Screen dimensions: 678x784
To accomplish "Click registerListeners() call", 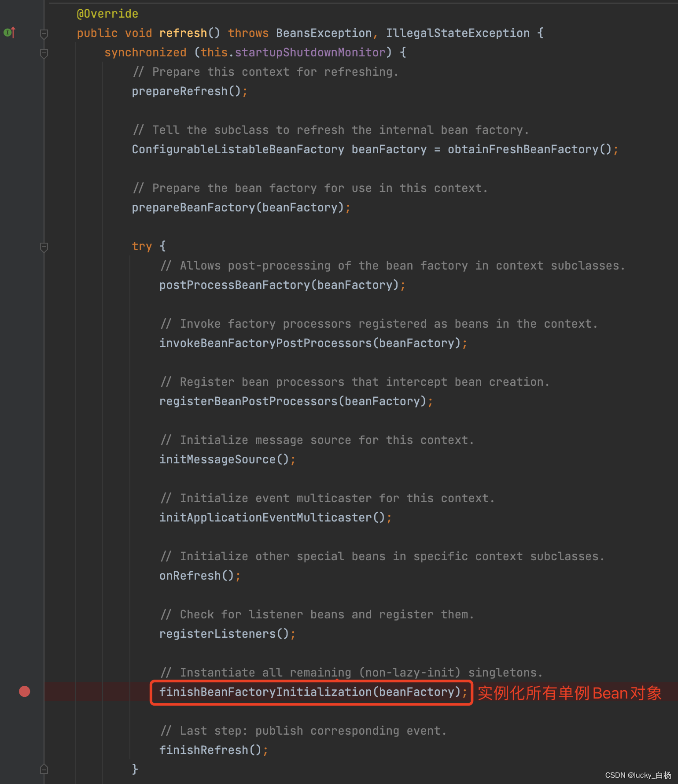I will pyautogui.click(x=224, y=634).
